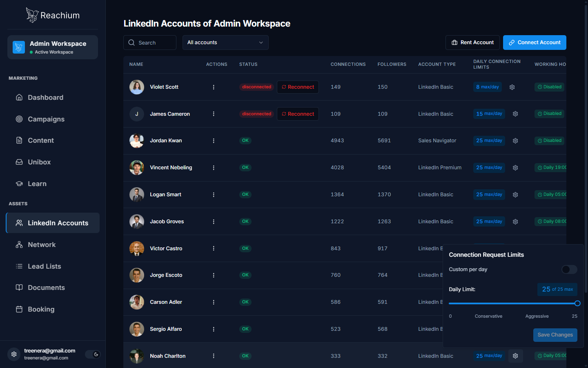Click Sales Navigator account type cell
This screenshot has height=368, width=588.
coord(437,141)
